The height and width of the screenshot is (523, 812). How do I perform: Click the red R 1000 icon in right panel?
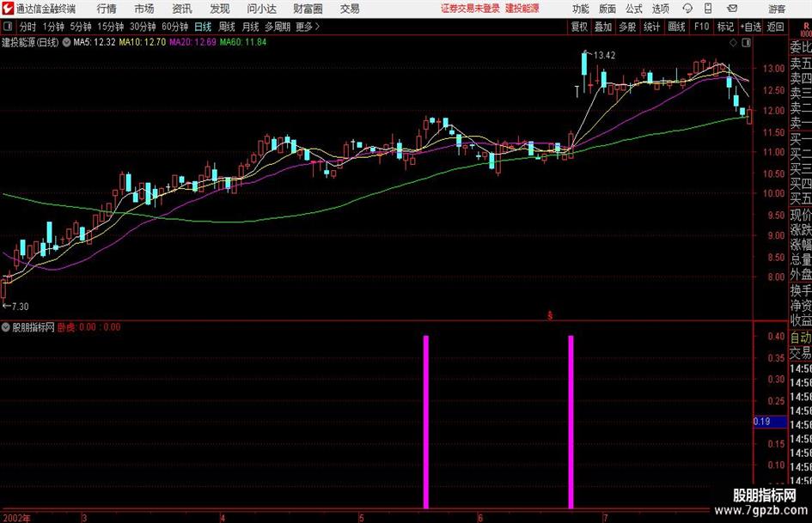[x=806, y=29]
